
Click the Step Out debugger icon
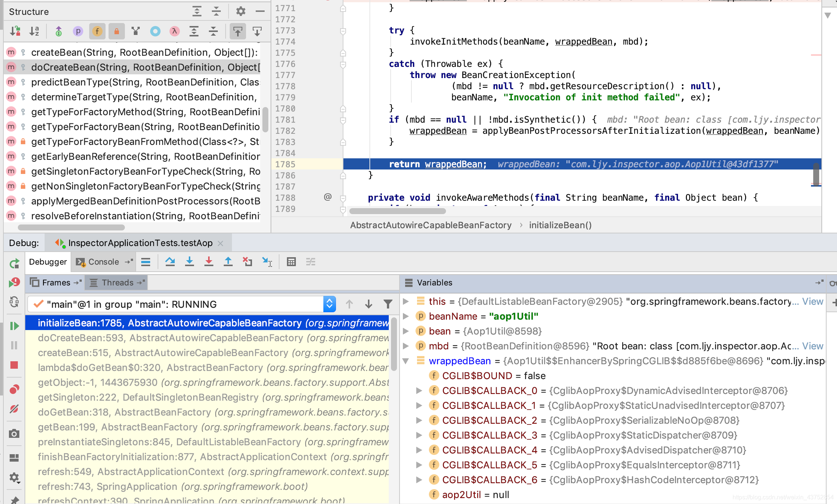[228, 262]
